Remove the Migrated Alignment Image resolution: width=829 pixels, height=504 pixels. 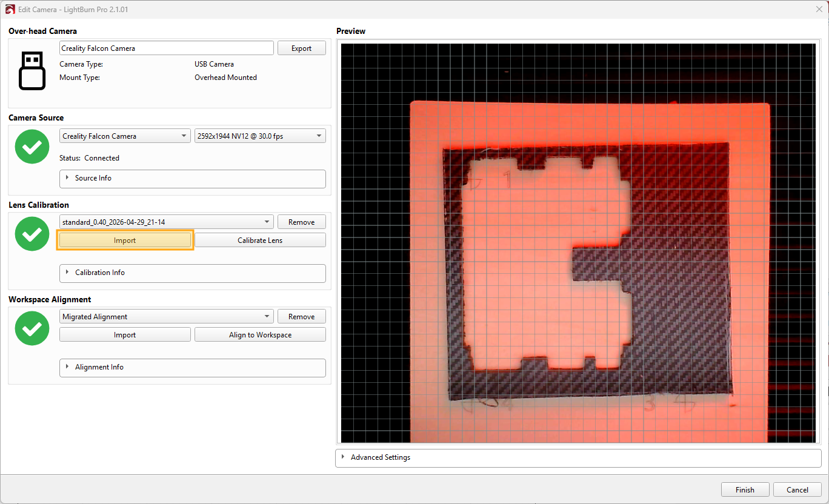coord(302,317)
